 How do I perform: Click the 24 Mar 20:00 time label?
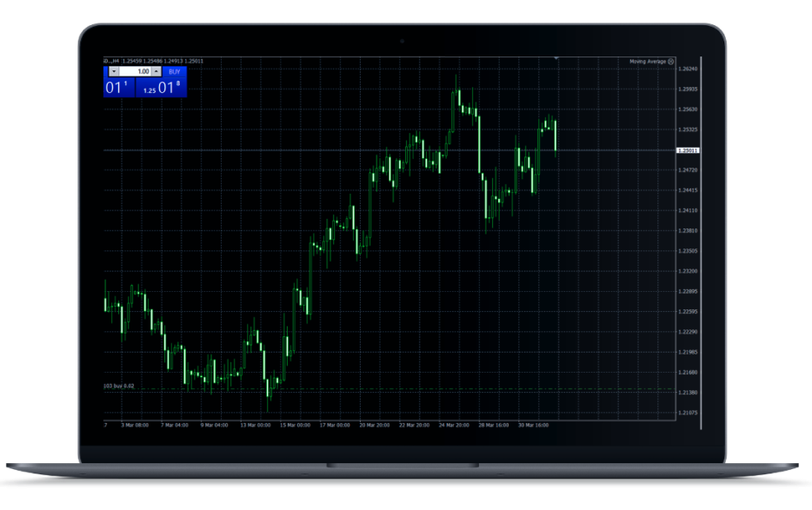coord(453,426)
